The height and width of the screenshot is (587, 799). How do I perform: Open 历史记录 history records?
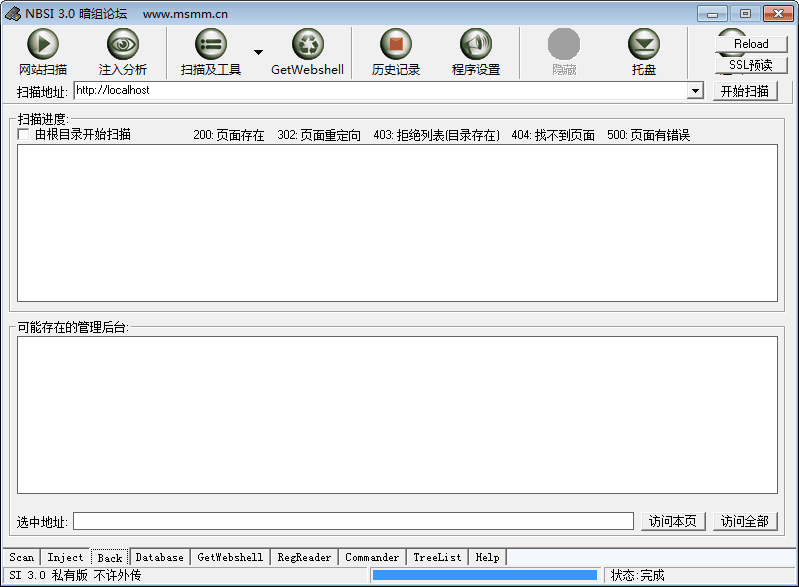tap(395, 45)
